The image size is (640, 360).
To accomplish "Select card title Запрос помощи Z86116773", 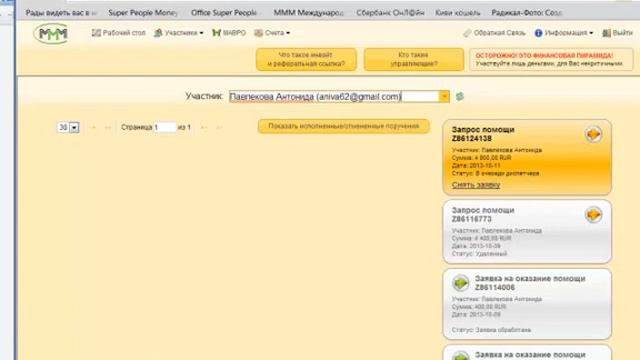I will coord(483,214).
